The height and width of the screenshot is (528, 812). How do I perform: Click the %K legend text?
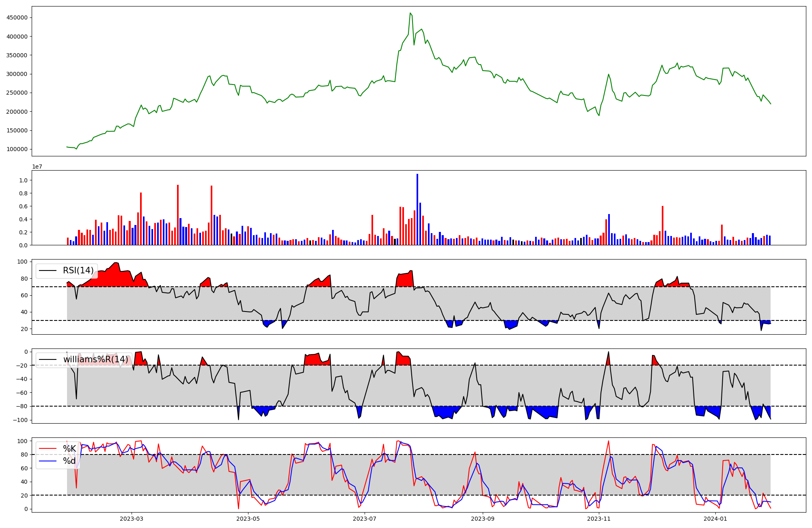pos(69,448)
